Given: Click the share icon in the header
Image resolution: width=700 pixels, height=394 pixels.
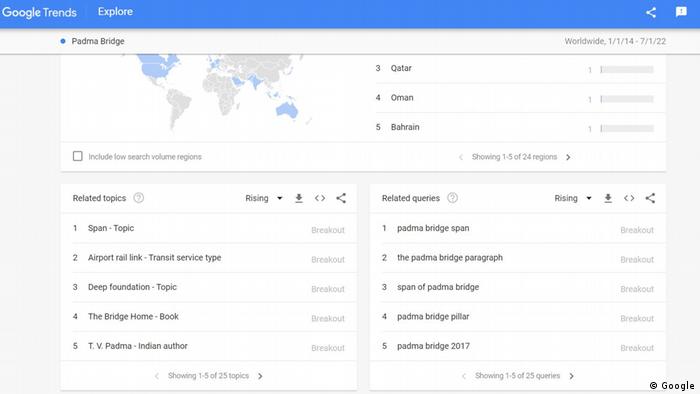Looking at the screenshot, I should (x=651, y=12).
